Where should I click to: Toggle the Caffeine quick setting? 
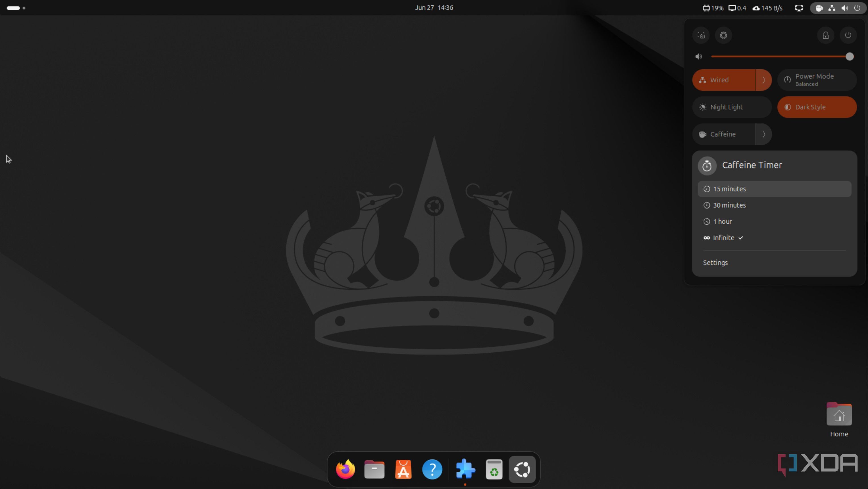tap(723, 134)
